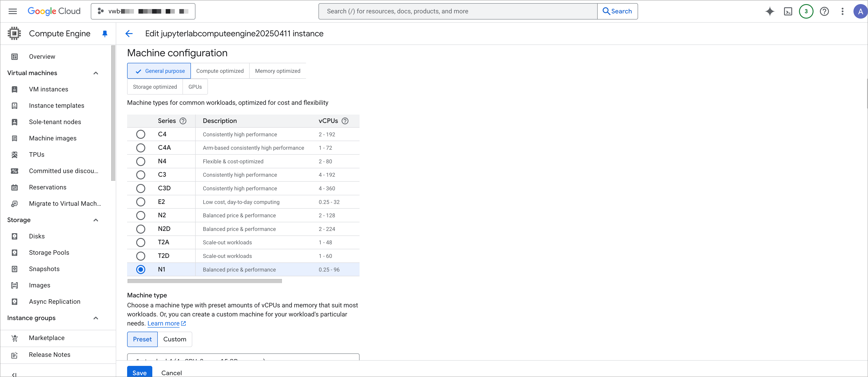Click the Search button
Screen dimensions: 868x377
click(617, 11)
